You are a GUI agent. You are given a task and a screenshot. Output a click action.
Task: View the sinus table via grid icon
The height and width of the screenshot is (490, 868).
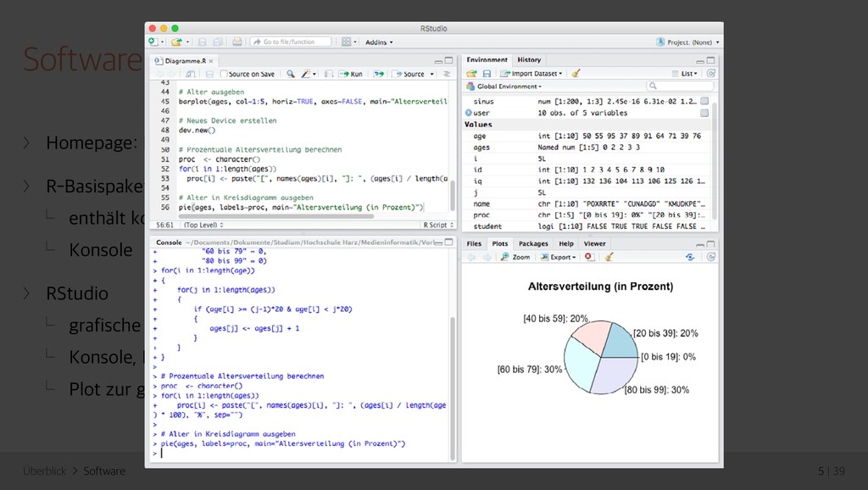704,101
